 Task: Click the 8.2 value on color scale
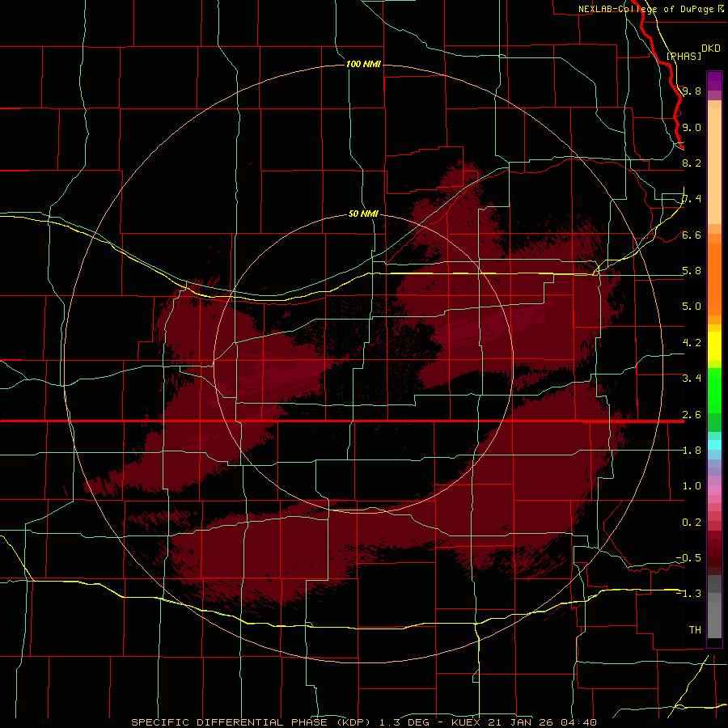(692, 163)
